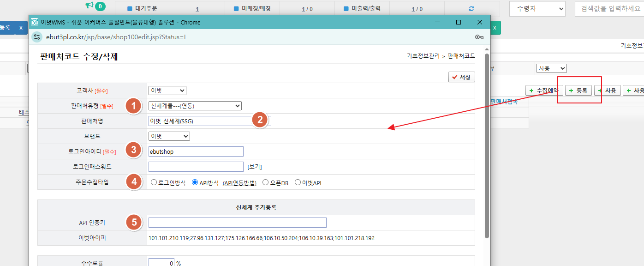
Task: Open the 브랜드 dropdown
Action: click(x=169, y=136)
